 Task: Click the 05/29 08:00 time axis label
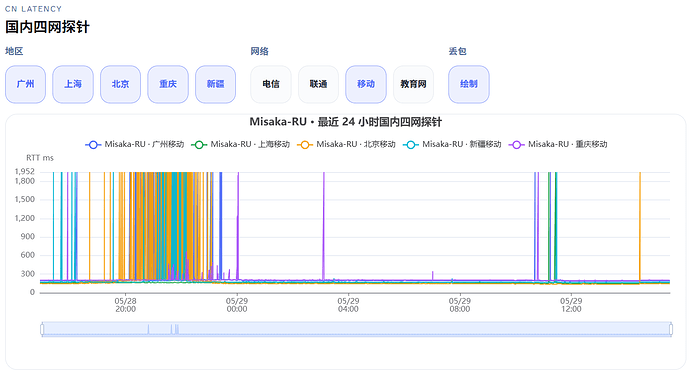[x=459, y=305]
